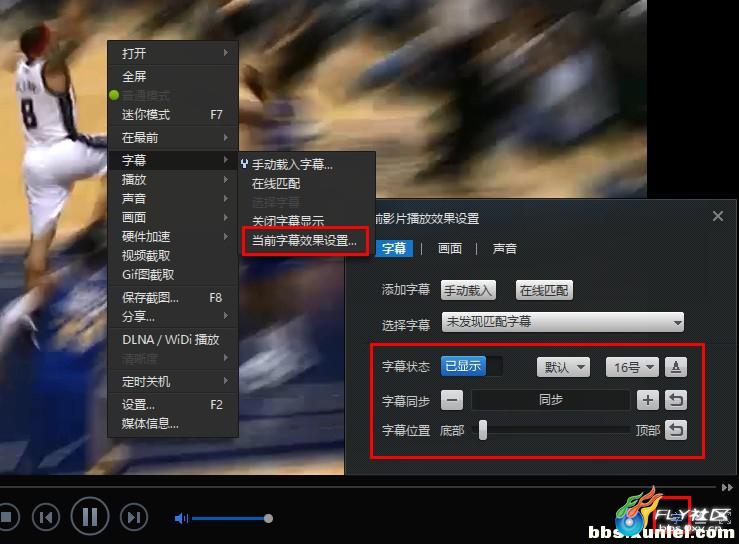
Task: Click the fast-forward double arrow icon
Action: (727, 487)
